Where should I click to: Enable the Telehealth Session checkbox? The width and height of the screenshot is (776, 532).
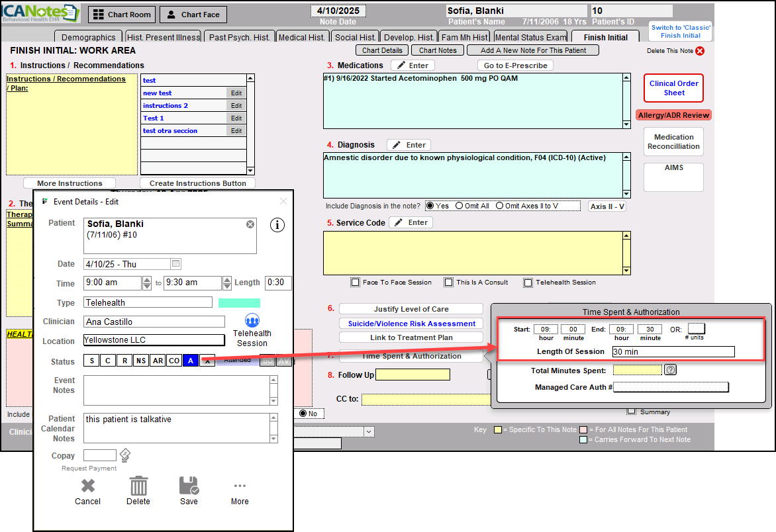coord(528,283)
